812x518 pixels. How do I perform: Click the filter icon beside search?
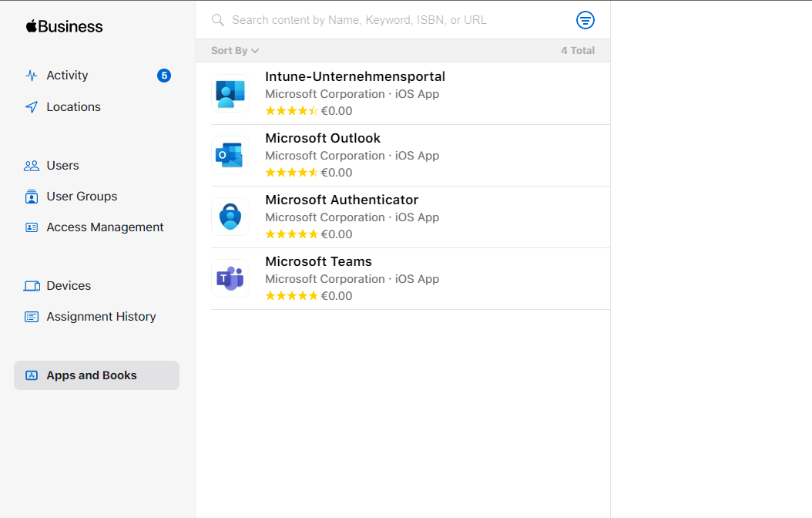[586, 20]
